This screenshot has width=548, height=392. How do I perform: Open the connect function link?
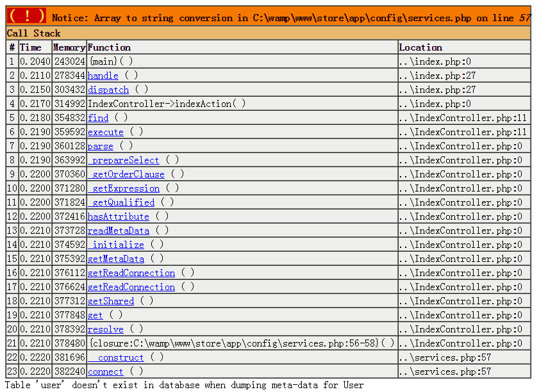(x=105, y=372)
